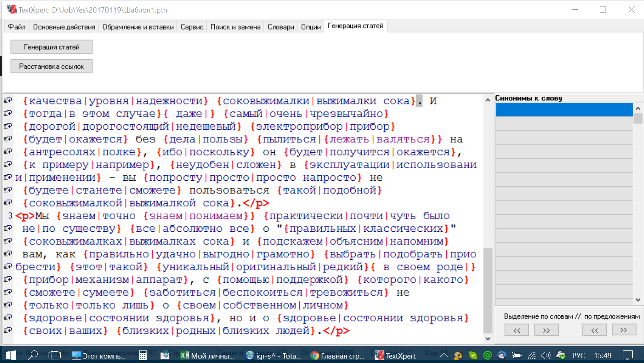
Task: Switch to Основные действия tab
Action: pos(64,27)
